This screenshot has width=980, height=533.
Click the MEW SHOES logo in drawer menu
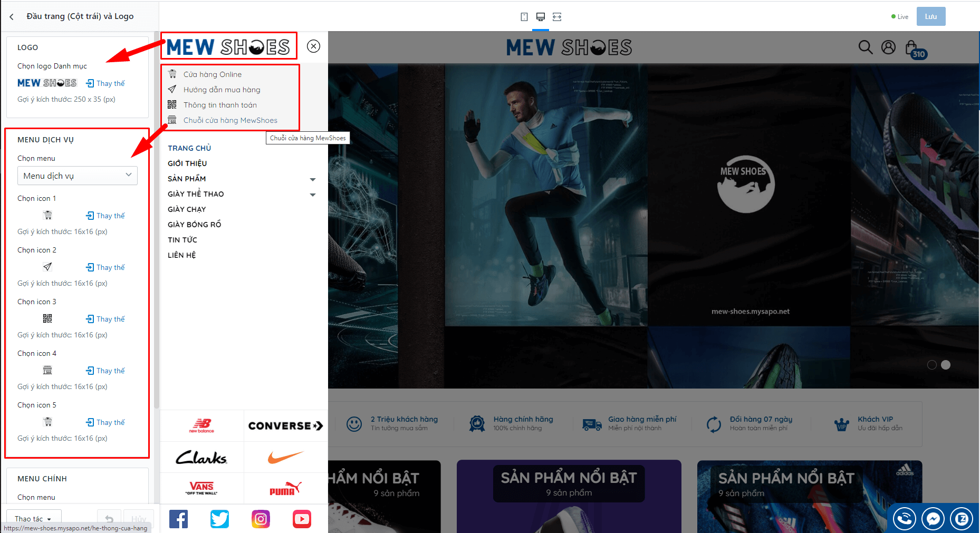click(228, 47)
